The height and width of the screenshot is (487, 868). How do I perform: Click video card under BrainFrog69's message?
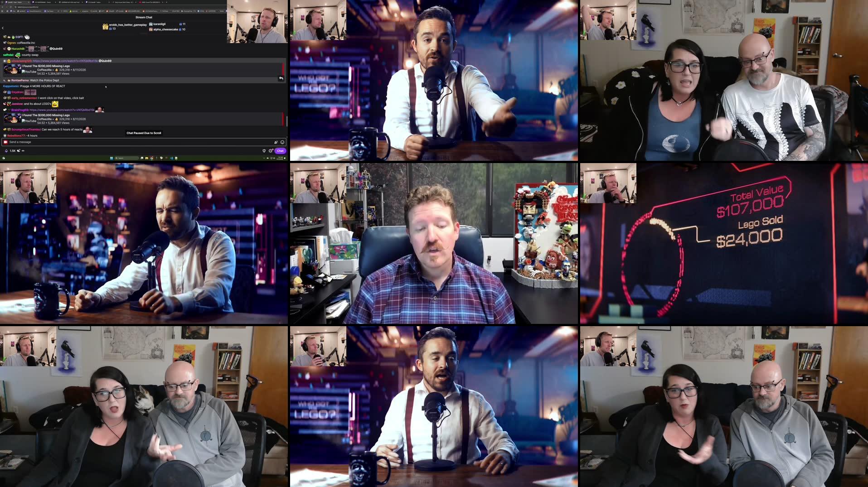[143, 119]
